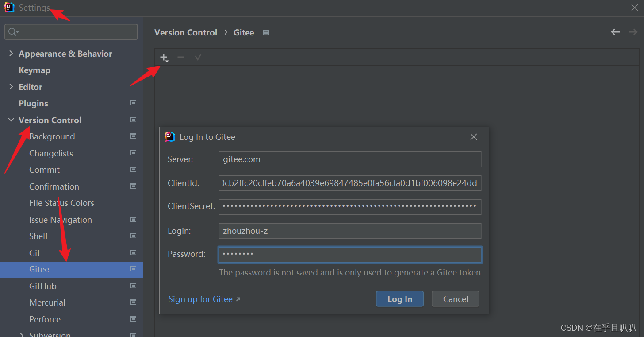The height and width of the screenshot is (337, 644).
Task: Click the ClientId input field
Action: tap(350, 183)
